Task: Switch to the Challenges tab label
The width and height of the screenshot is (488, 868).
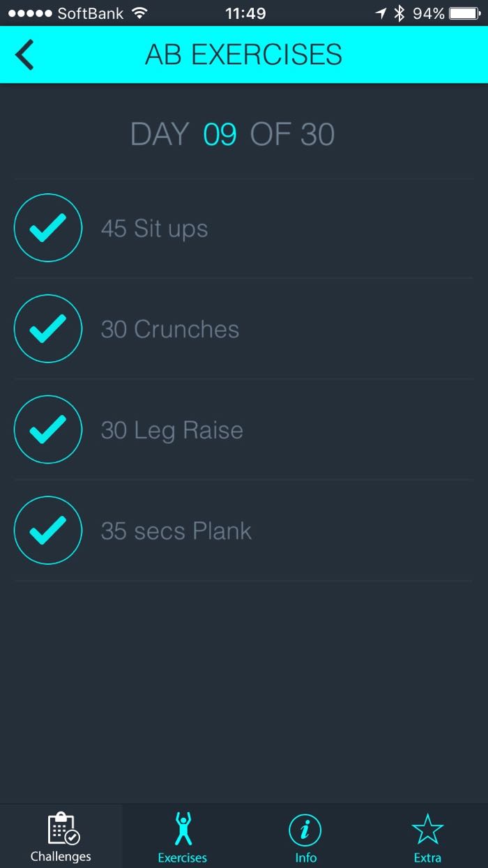Action: pos(61,857)
